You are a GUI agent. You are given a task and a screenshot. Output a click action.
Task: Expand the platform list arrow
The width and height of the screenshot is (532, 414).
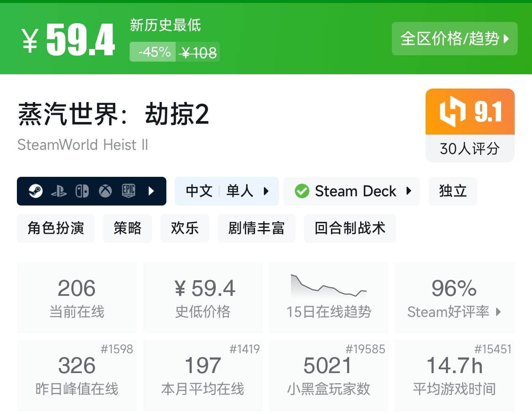click(x=151, y=191)
